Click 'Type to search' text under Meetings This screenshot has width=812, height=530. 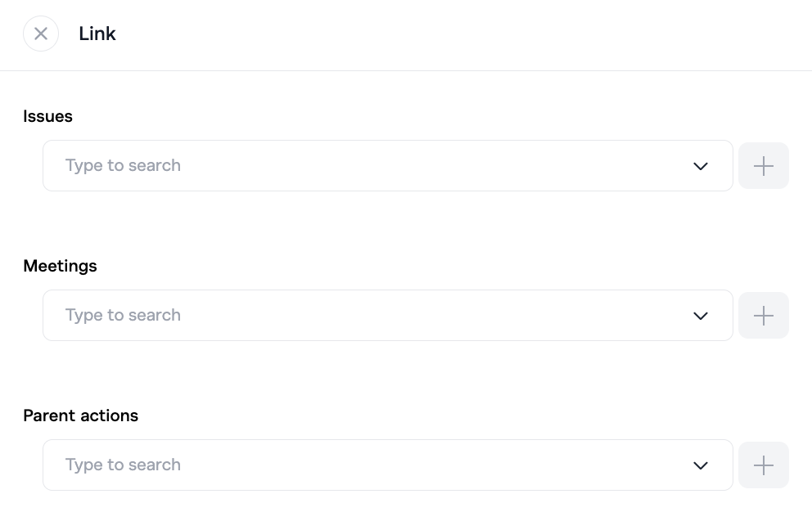point(123,315)
